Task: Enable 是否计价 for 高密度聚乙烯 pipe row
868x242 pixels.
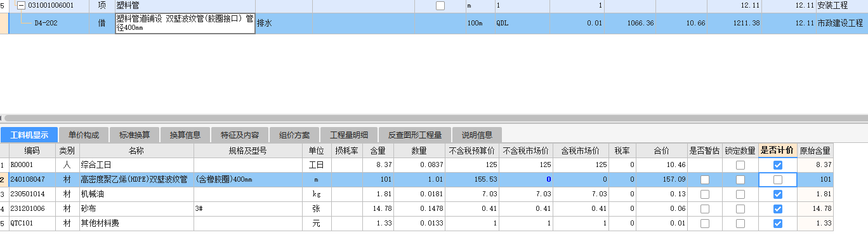Action: click(x=778, y=180)
